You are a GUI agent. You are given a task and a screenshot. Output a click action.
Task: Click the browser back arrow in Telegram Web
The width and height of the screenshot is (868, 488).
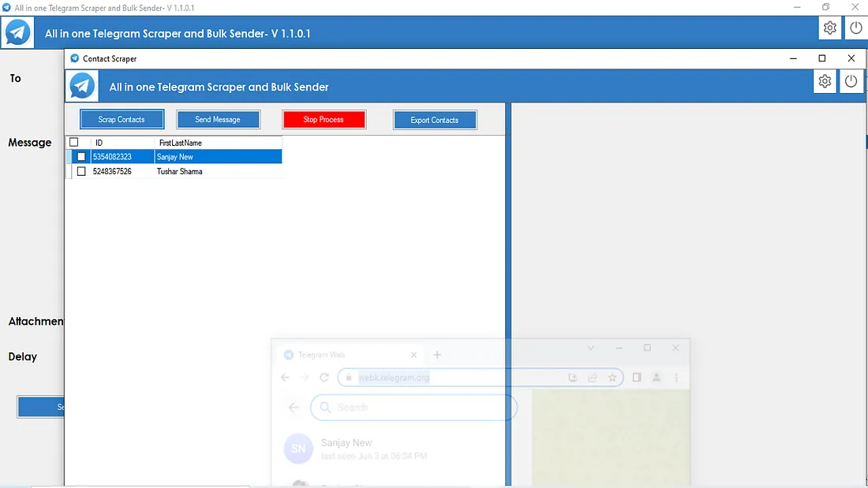coord(285,378)
